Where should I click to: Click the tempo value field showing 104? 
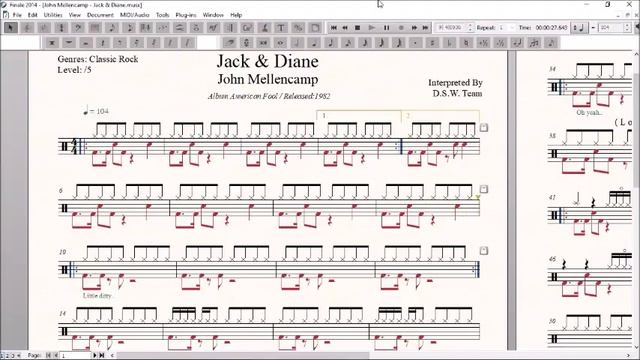point(611,28)
